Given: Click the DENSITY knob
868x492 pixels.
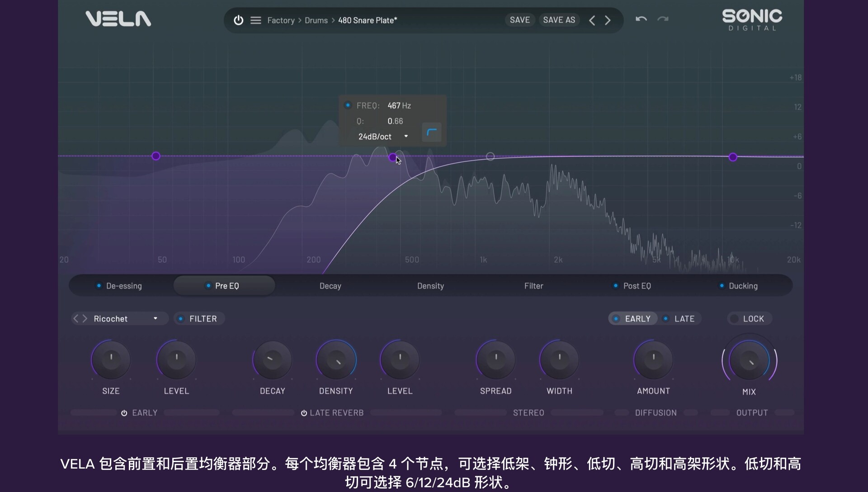Looking at the screenshot, I should click(x=336, y=360).
